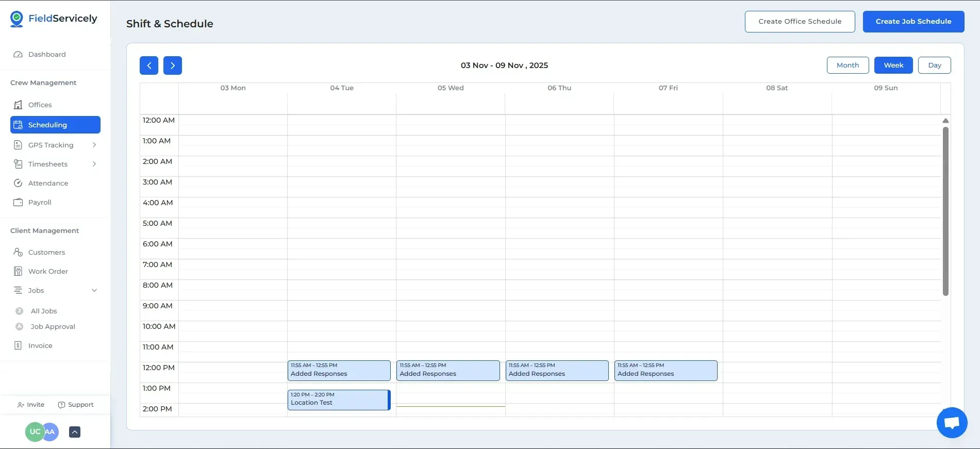980x449 pixels.
Task: Expand the user account panel arrow
Action: pyautogui.click(x=75, y=432)
